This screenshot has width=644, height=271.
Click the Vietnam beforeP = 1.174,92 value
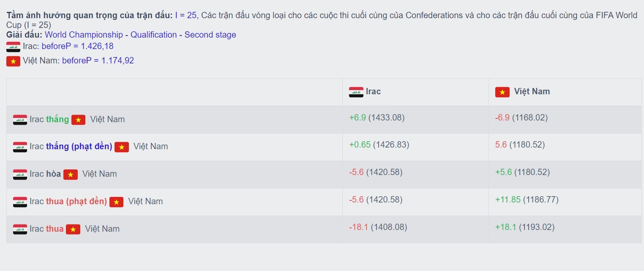[98, 60]
